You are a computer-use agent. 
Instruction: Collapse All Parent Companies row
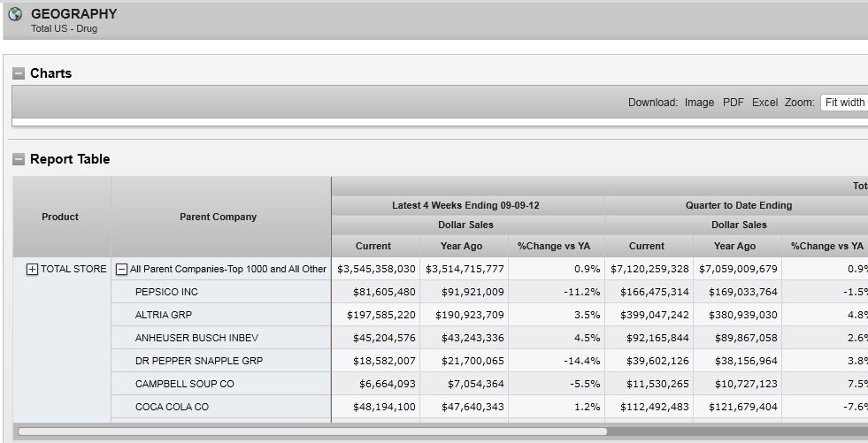point(121,270)
